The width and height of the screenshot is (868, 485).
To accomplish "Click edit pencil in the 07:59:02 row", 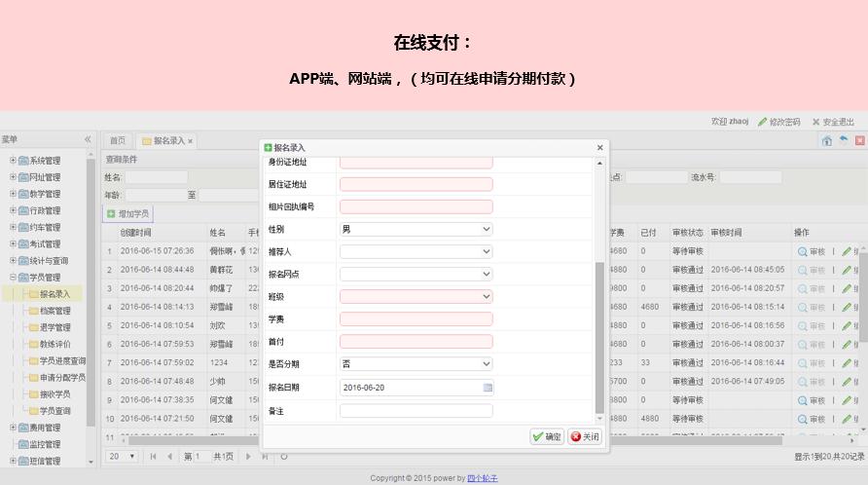I will click(847, 363).
